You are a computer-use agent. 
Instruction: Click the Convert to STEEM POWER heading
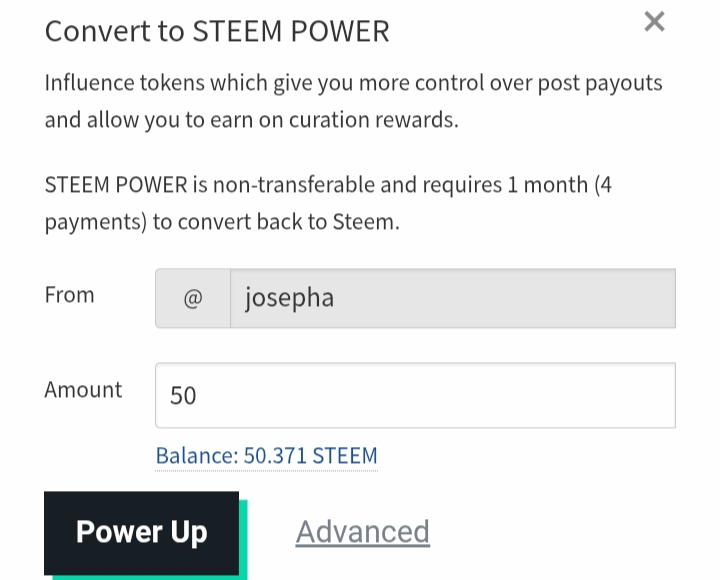(217, 31)
